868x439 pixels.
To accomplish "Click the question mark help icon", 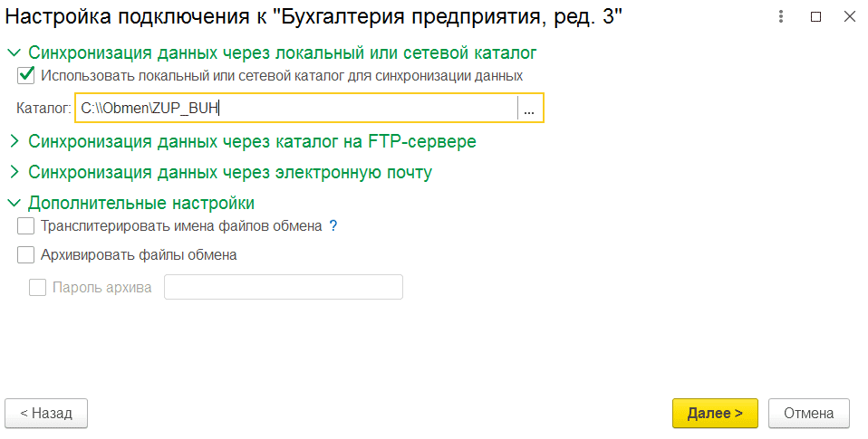I will [x=333, y=226].
